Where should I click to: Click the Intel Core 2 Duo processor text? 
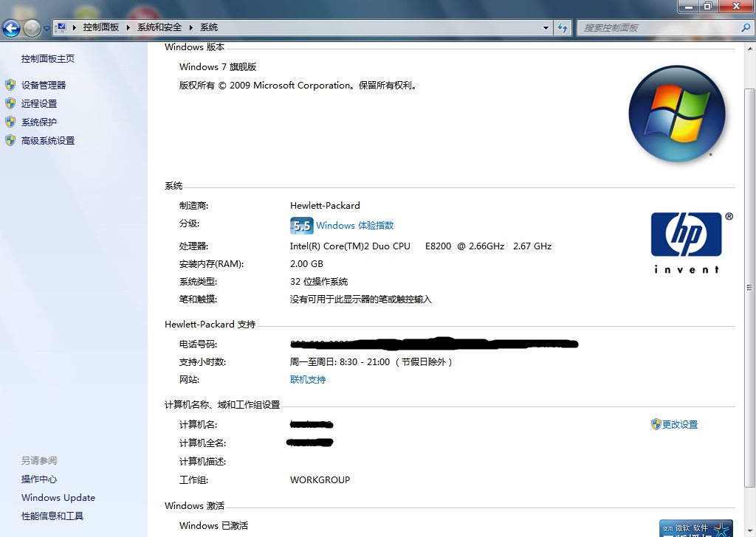(420, 246)
